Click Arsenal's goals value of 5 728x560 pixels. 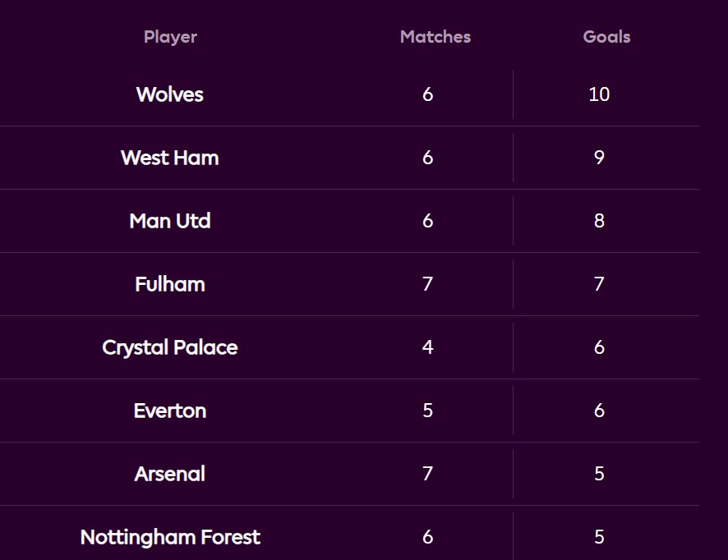point(599,474)
